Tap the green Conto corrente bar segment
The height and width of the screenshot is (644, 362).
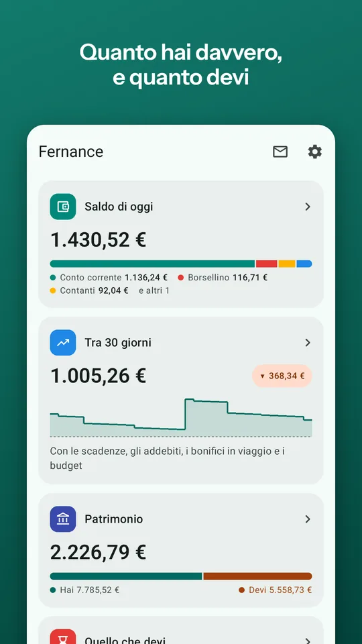pos(152,264)
